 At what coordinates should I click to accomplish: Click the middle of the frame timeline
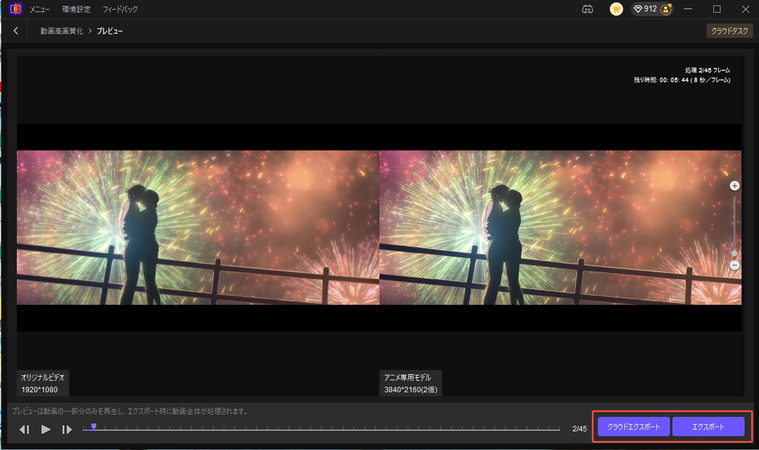click(321, 429)
